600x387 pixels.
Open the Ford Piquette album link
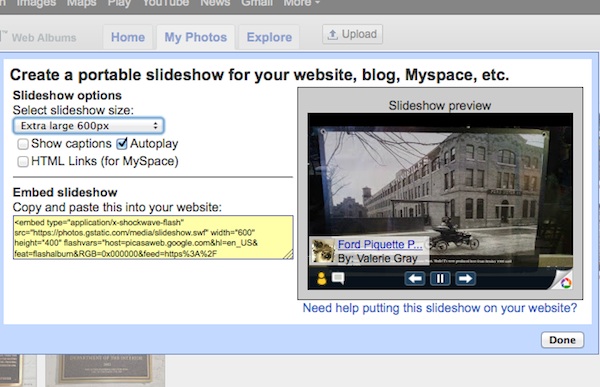click(x=380, y=245)
